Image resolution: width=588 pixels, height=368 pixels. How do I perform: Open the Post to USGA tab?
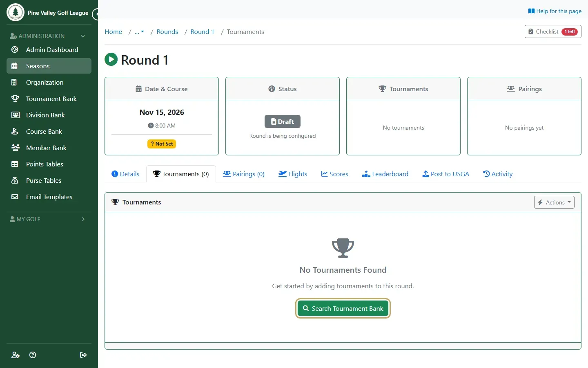[x=445, y=174]
